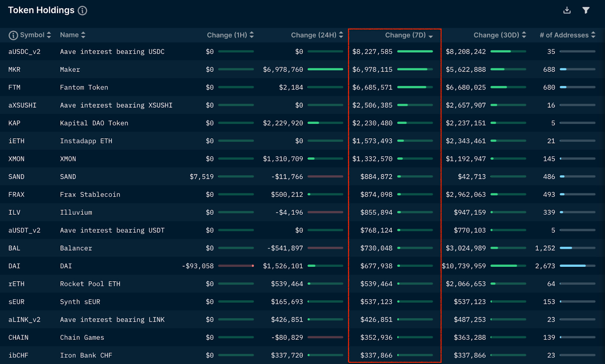605x364 pixels.
Task: Click the 1,252 addresses value
Action: click(545, 248)
